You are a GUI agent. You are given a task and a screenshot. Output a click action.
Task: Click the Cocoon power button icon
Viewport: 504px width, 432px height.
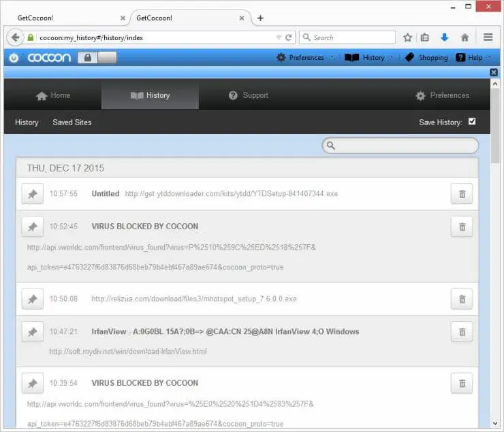[x=14, y=58]
